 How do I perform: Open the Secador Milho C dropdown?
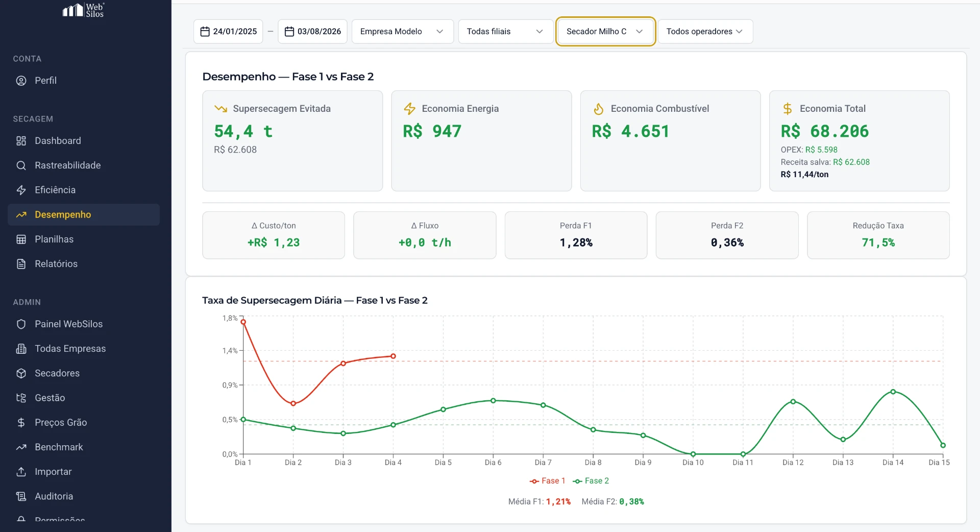pyautogui.click(x=605, y=32)
